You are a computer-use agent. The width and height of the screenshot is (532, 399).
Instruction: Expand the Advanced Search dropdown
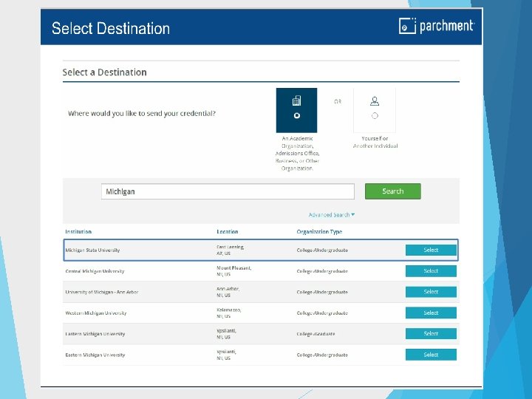pyautogui.click(x=332, y=215)
